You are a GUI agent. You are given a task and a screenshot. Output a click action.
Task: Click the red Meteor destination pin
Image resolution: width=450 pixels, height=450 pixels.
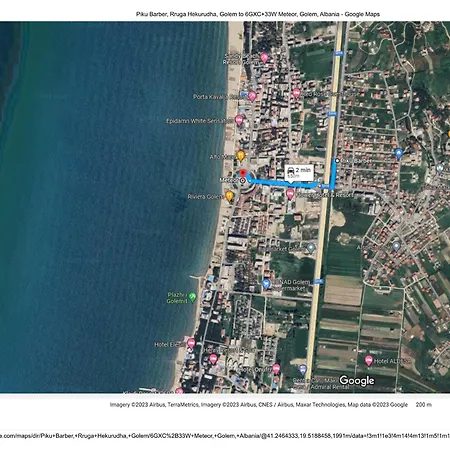243,174
